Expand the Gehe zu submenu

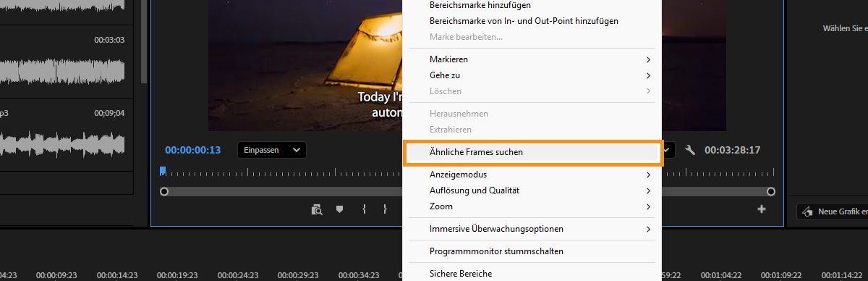tap(532, 75)
